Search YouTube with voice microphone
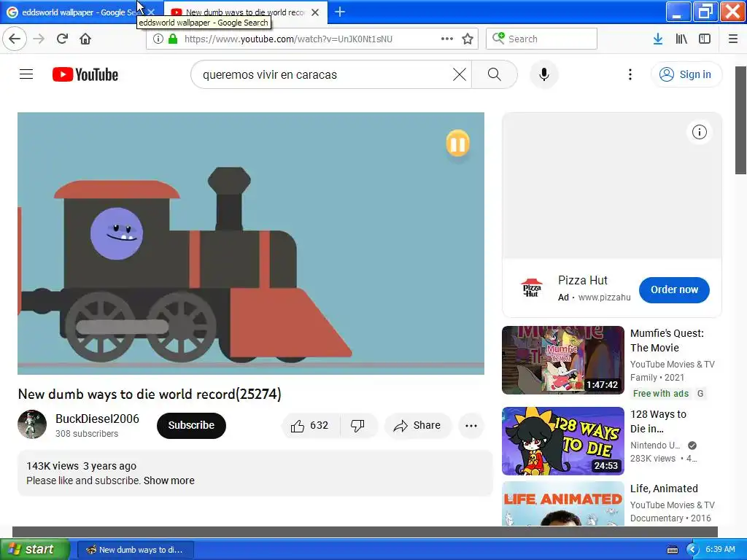The image size is (747, 560). pos(544,74)
